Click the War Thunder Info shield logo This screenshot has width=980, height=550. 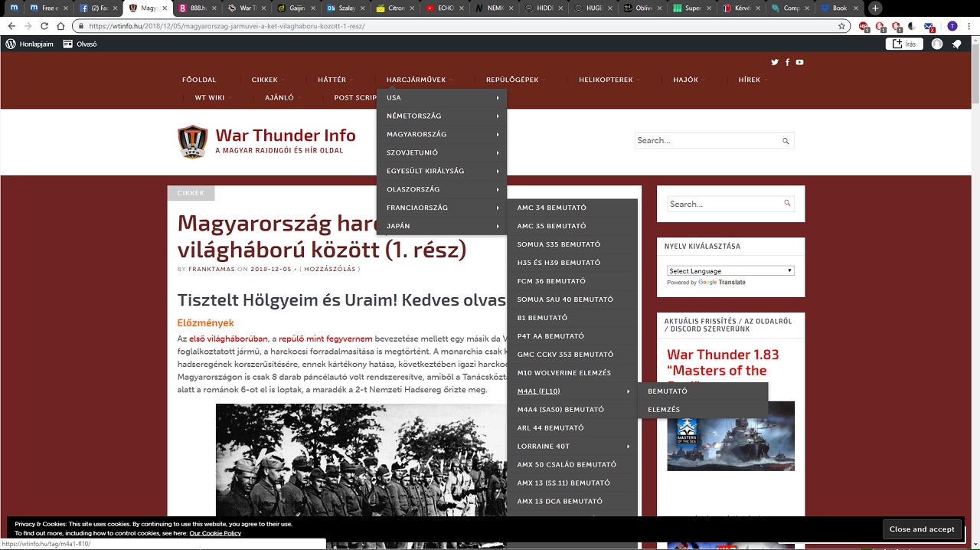(192, 142)
